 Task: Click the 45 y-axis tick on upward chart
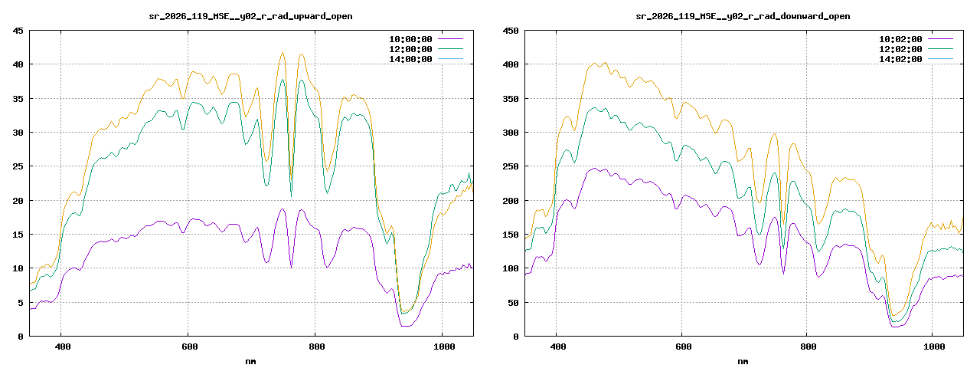(18, 31)
